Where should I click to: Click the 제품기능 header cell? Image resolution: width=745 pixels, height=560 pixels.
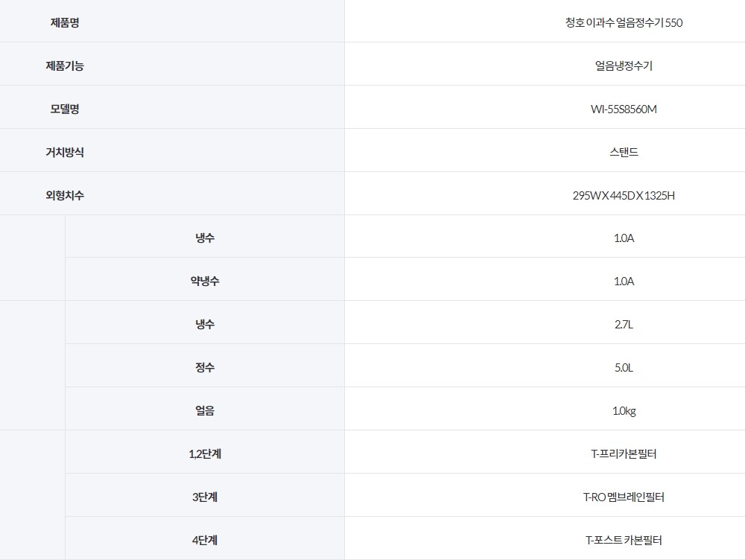pyautogui.click(x=65, y=66)
